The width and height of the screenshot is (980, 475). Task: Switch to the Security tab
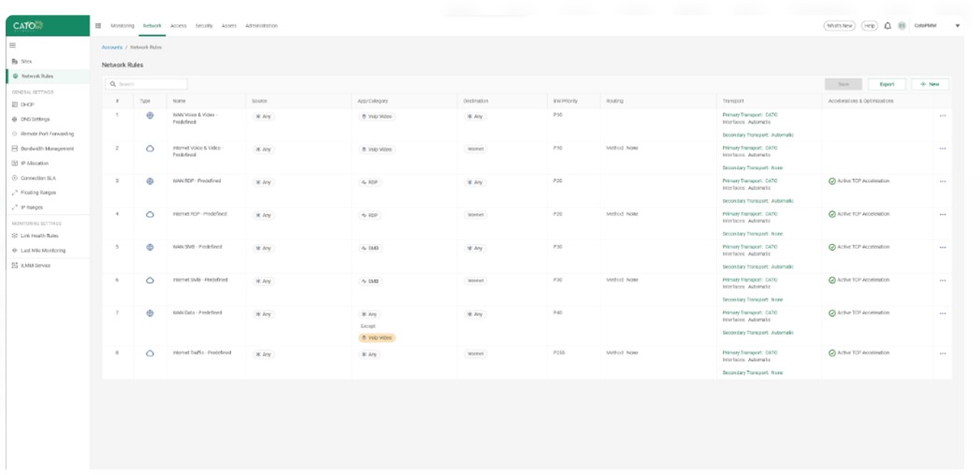(x=204, y=25)
